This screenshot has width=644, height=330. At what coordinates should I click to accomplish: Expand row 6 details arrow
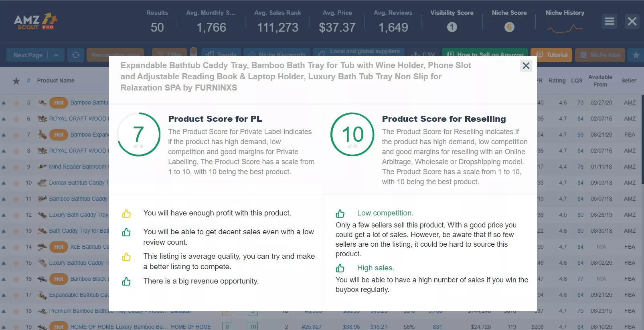pos(4,119)
